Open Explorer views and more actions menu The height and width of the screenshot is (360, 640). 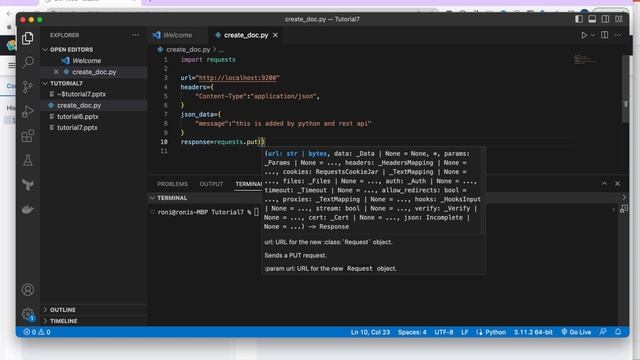[136, 36]
